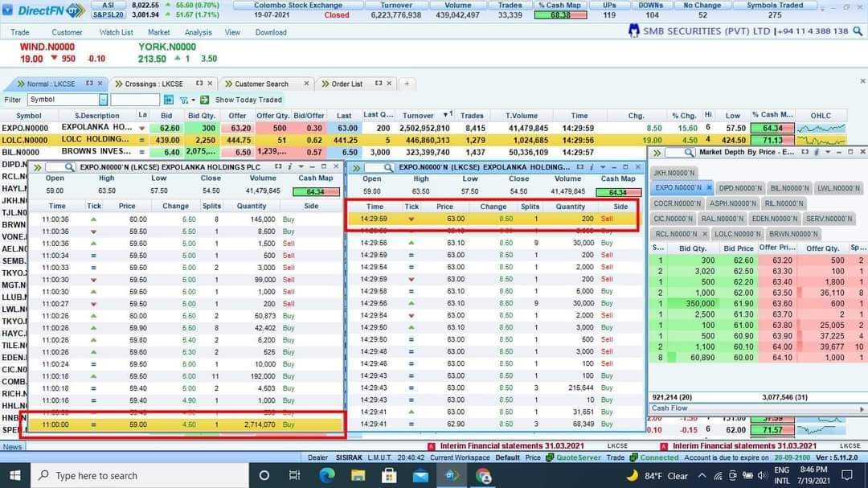Select LOLC.N0000'N tab in Market Depth
Image resolution: width=868 pixels, height=488 pixels.
[737, 234]
